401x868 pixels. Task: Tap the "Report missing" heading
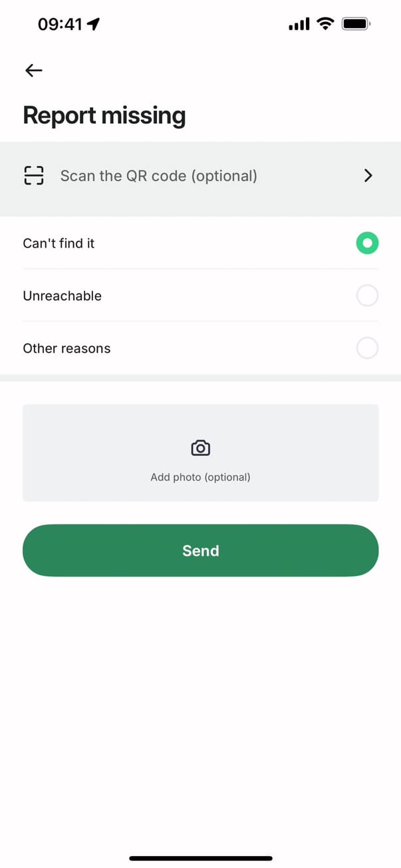104,116
